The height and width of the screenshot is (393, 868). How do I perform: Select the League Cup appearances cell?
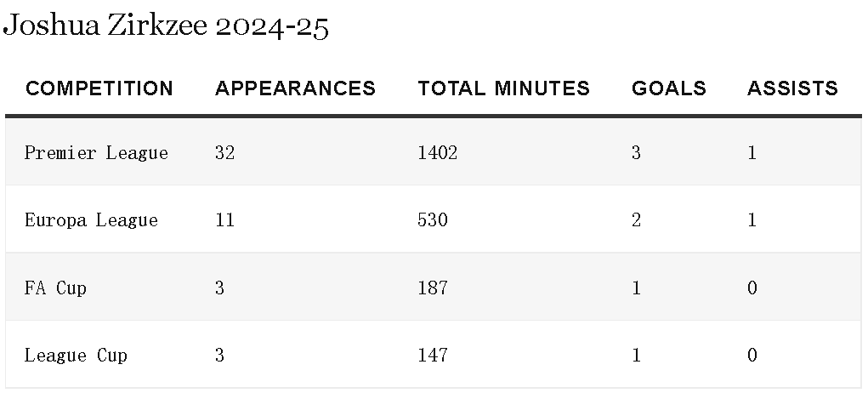click(219, 356)
